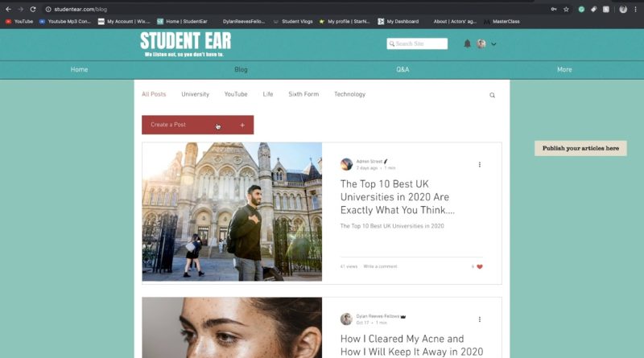Viewport: 644px width, 358px height.
Task: Open the password key icon in address bar
Action: tap(554, 9)
